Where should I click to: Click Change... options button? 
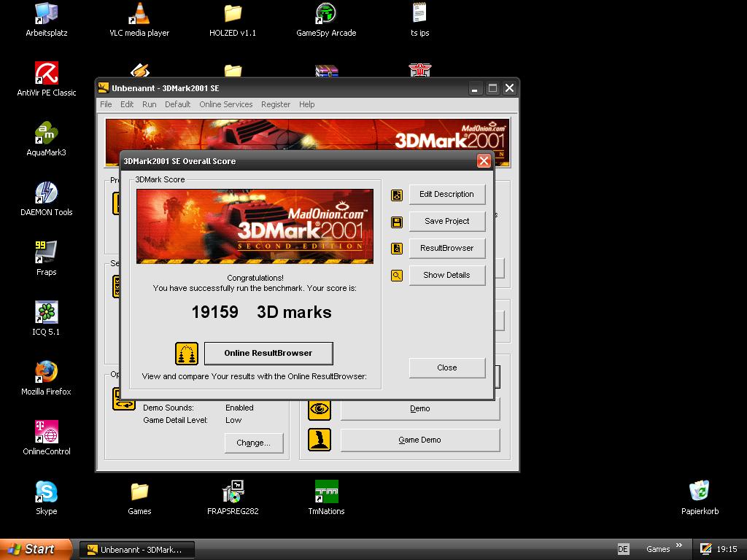(253, 443)
